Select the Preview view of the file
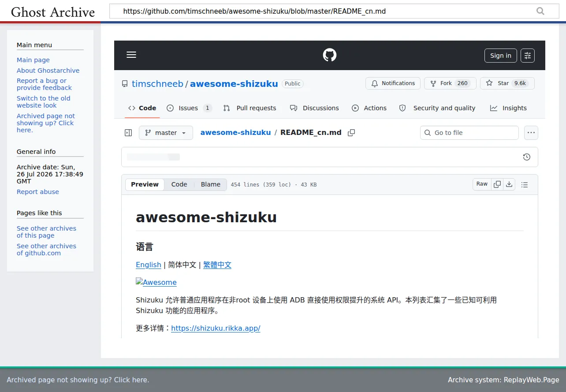Image resolution: width=566 pixels, height=392 pixels. tap(145, 184)
